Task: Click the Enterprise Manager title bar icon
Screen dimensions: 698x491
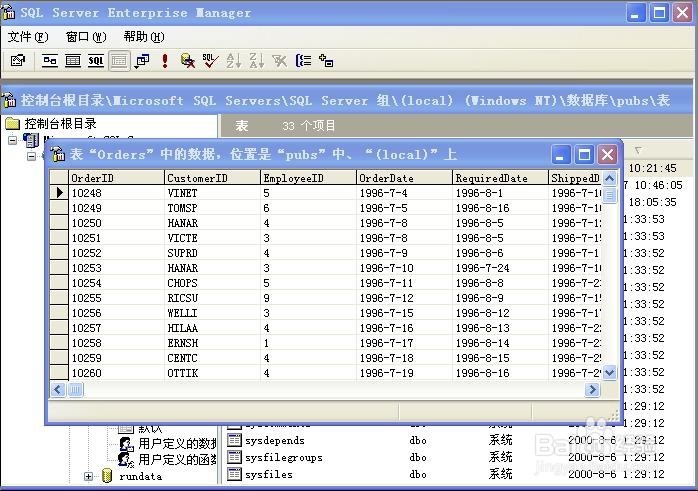Action: click(9, 12)
